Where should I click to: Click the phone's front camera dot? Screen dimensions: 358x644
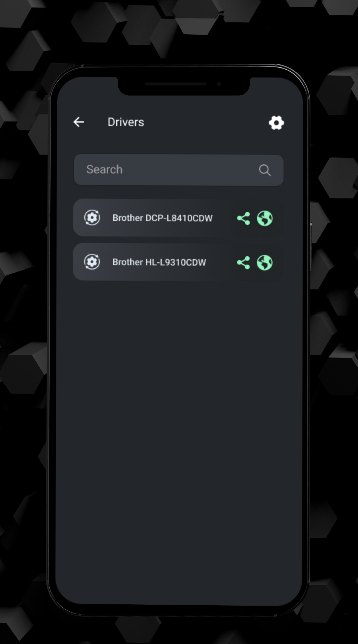(219, 84)
